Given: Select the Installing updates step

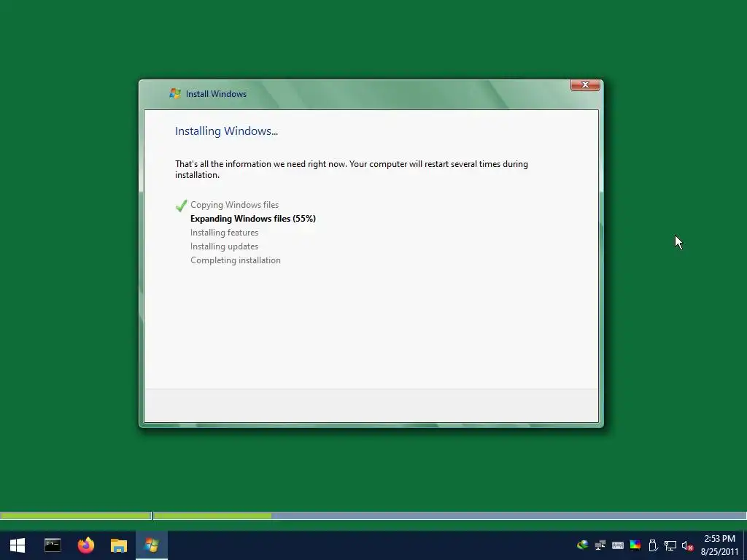Looking at the screenshot, I should (x=225, y=246).
